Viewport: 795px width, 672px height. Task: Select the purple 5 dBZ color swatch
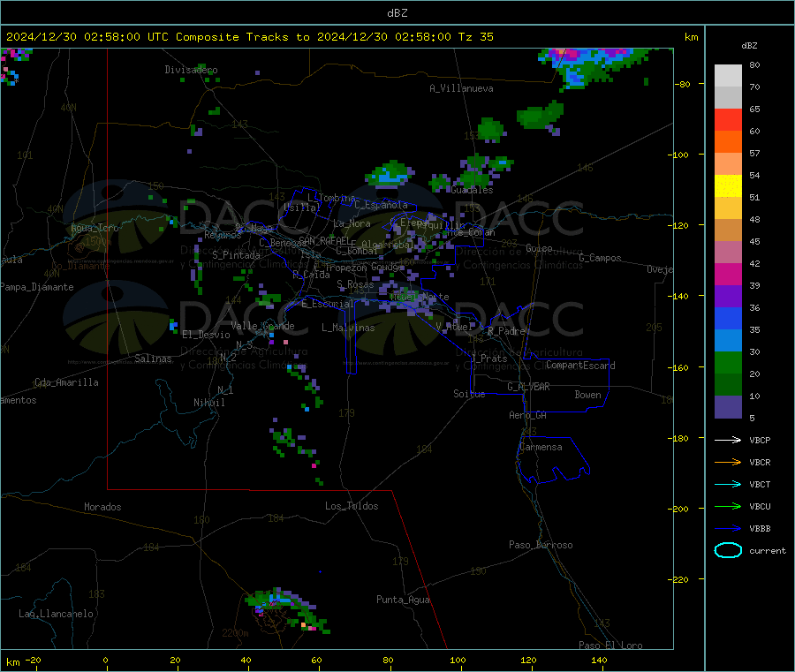coord(728,407)
